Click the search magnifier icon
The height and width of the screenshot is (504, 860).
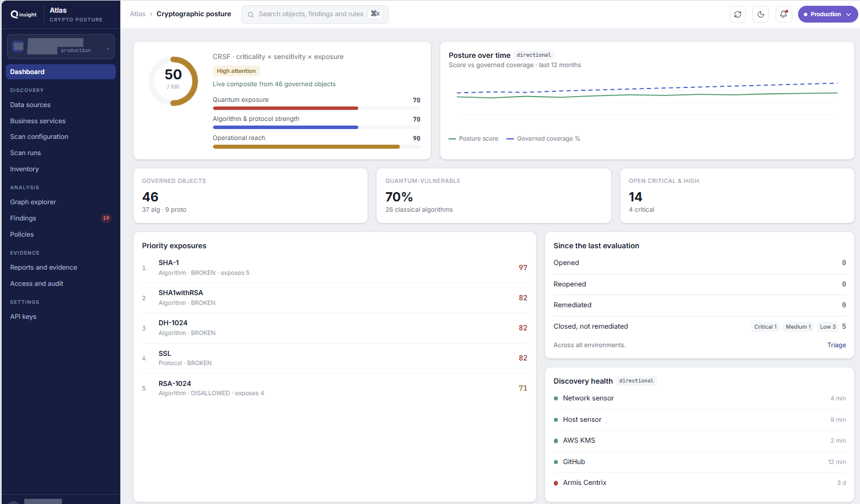point(251,14)
